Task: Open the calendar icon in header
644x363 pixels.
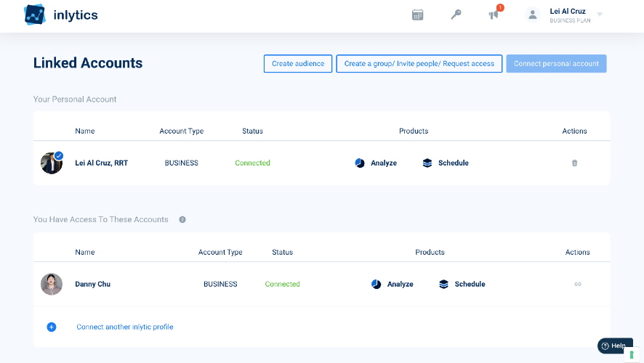Action: click(x=418, y=15)
